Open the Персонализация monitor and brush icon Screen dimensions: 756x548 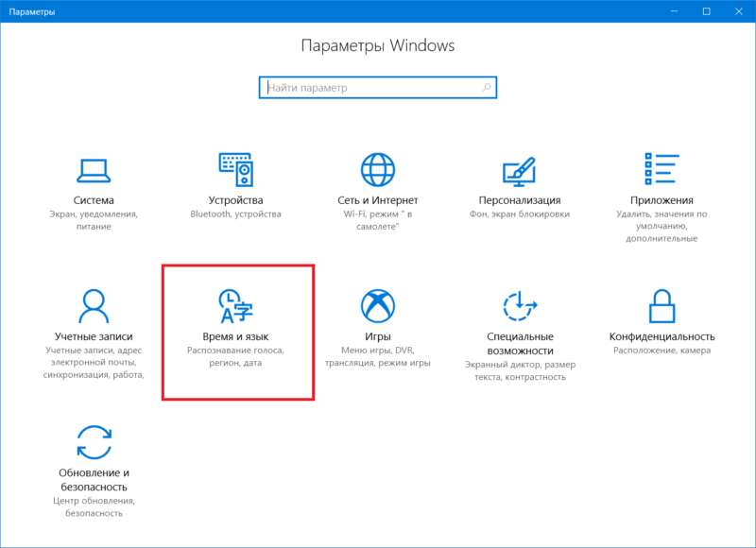coord(519,171)
